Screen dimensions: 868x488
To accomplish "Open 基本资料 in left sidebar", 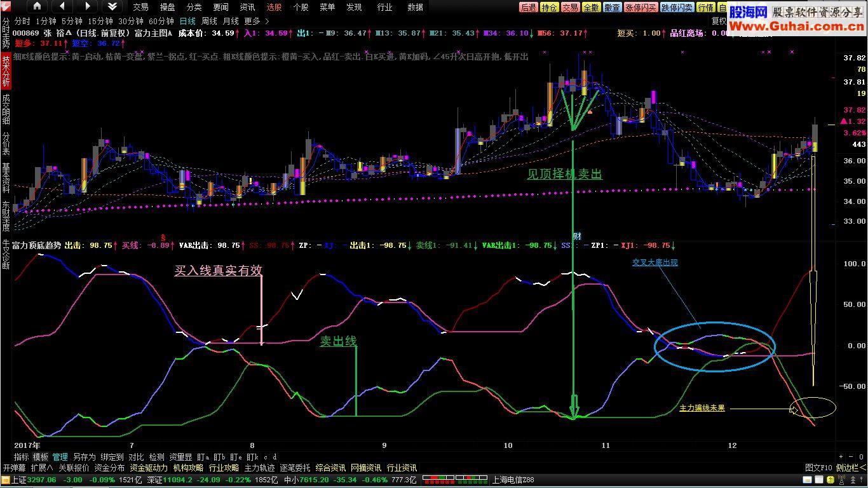I will 6,179.
